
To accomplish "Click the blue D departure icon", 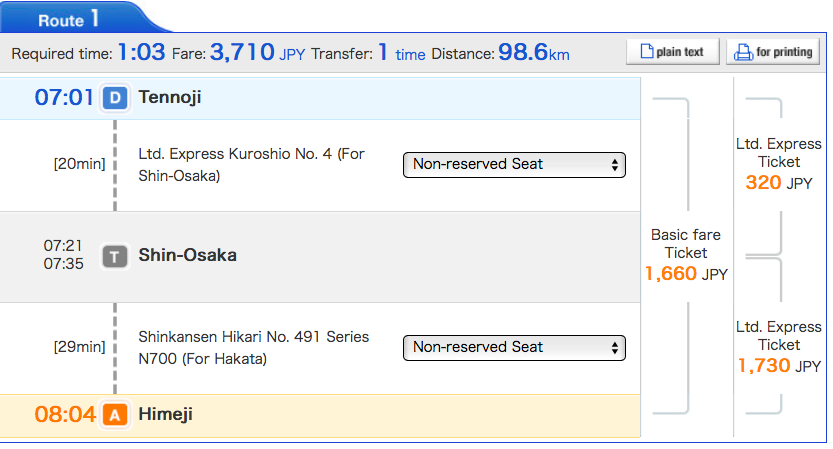I will 115,98.
